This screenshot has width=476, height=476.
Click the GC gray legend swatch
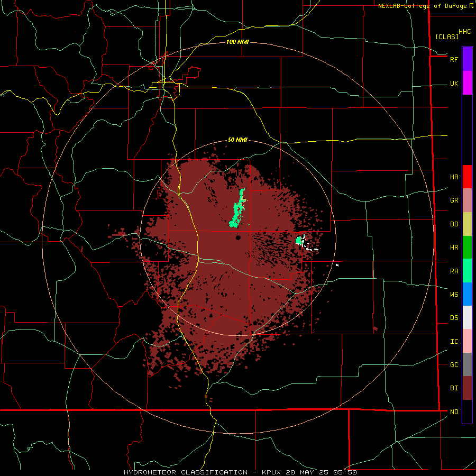click(x=467, y=364)
